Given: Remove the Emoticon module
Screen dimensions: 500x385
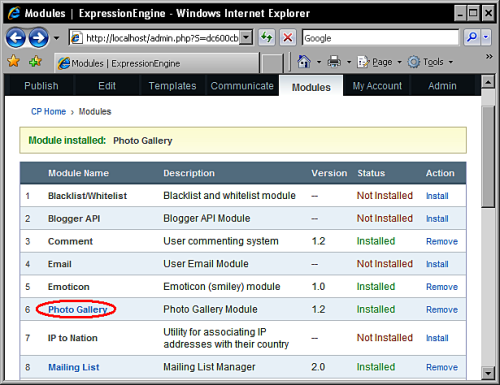Looking at the screenshot, I should pos(442,287).
